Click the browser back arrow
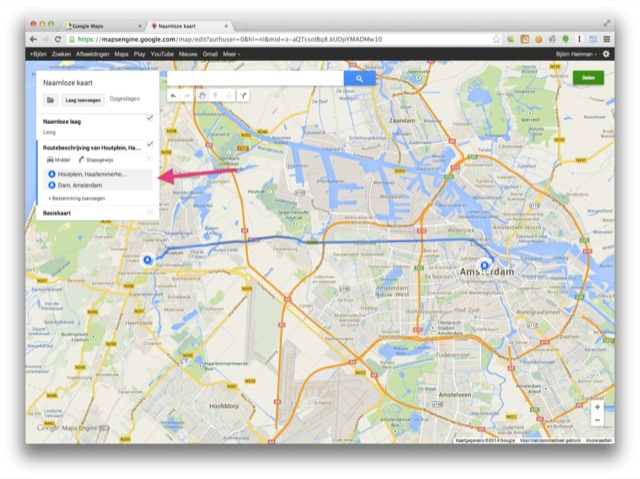Screen dimensions: 640x479 [x=33, y=39]
